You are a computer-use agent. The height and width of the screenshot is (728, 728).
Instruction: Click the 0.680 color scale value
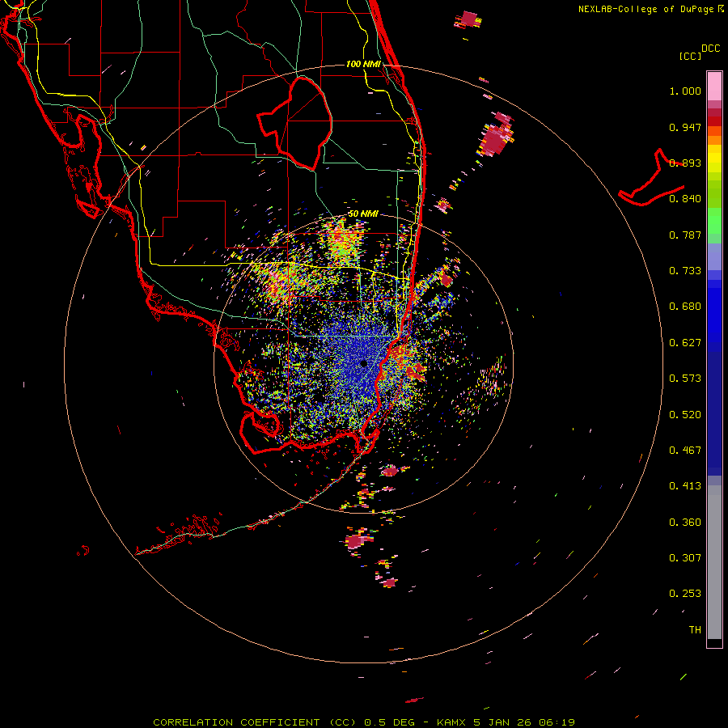point(685,307)
